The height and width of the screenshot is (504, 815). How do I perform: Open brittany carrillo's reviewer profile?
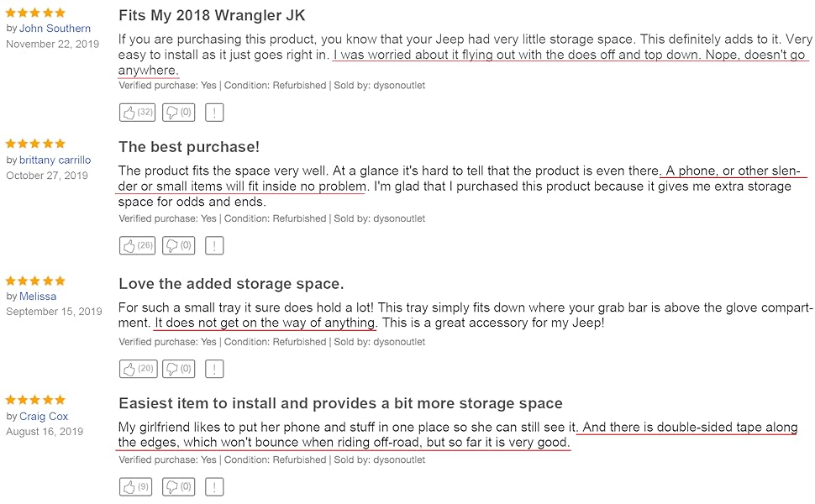[x=55, y=160]
